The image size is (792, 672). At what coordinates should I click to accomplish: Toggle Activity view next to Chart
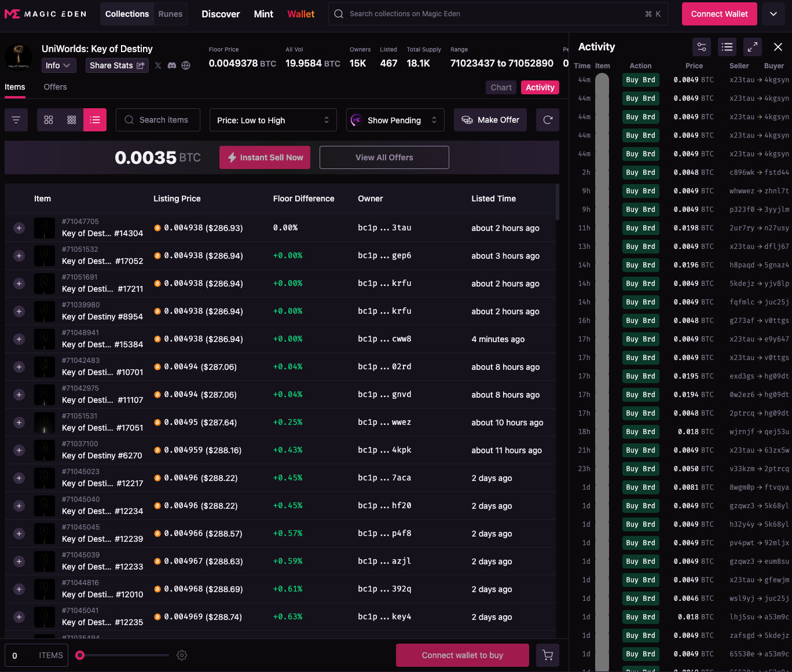[540, 87]
